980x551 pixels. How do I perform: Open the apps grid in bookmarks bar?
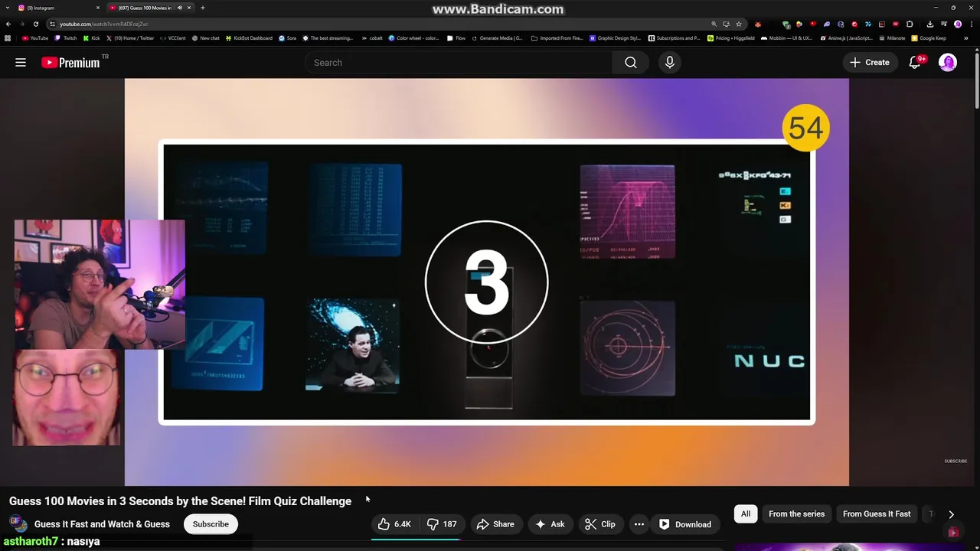pyautogui.click(x=8, y=38)
